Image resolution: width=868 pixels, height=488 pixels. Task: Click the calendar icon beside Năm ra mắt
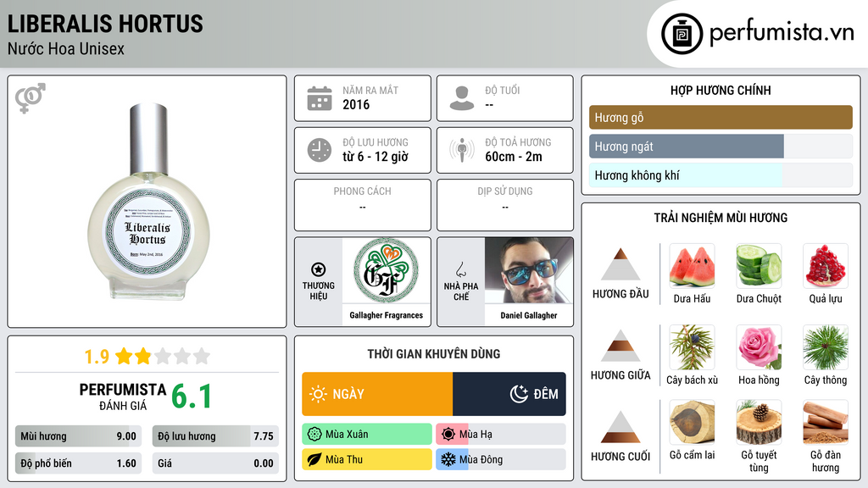click(x=320, y=98)
